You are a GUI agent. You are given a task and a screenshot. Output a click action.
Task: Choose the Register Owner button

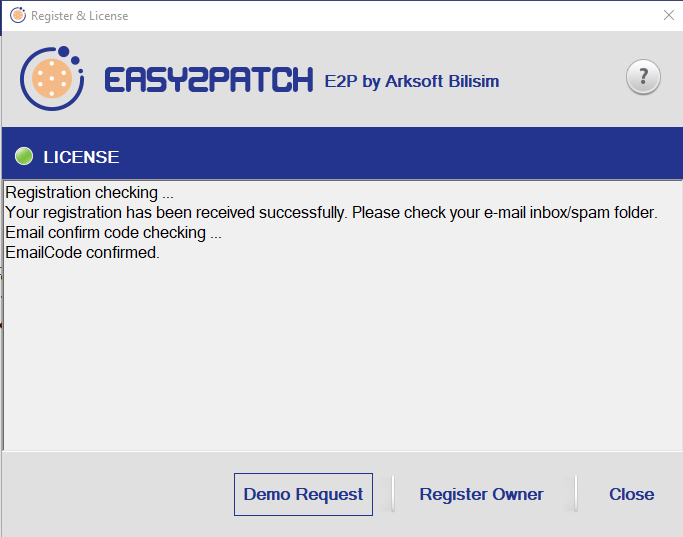[481, 494]
